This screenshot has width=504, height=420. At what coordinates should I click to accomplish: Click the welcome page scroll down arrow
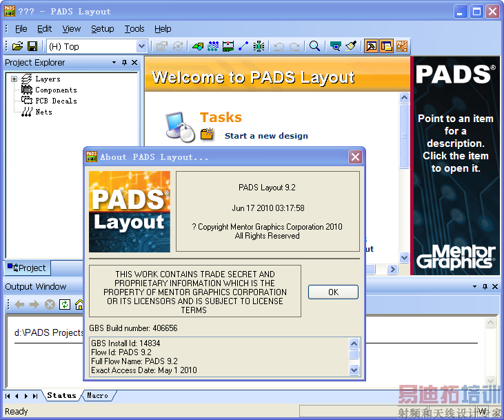click(404, 257)
